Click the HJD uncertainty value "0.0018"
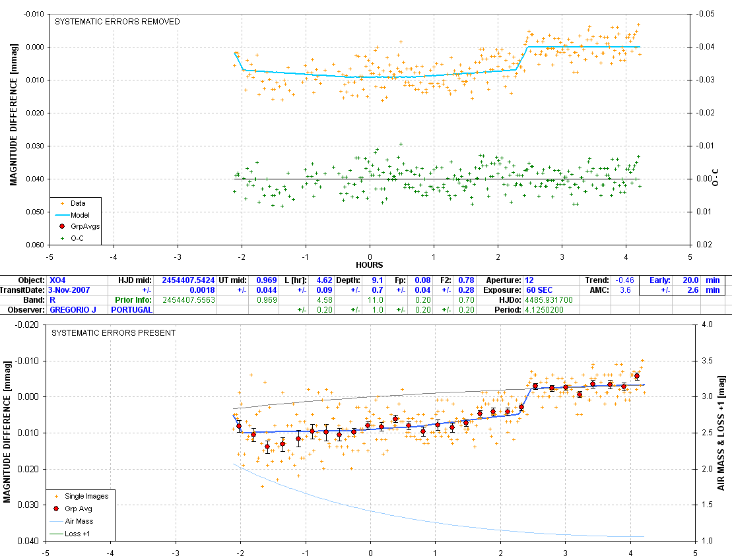Viewport: 732px width, 560px height. click(202, 290)
